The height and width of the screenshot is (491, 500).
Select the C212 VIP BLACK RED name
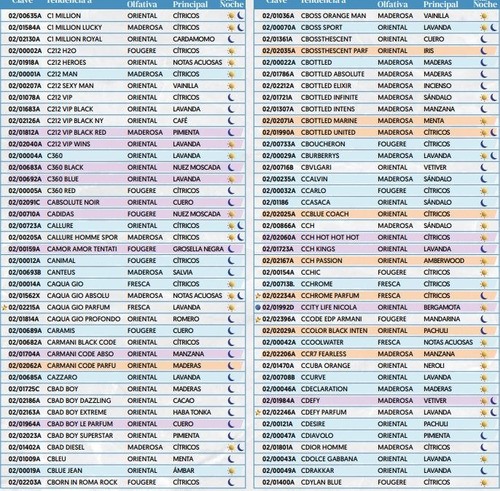[76, 132]
